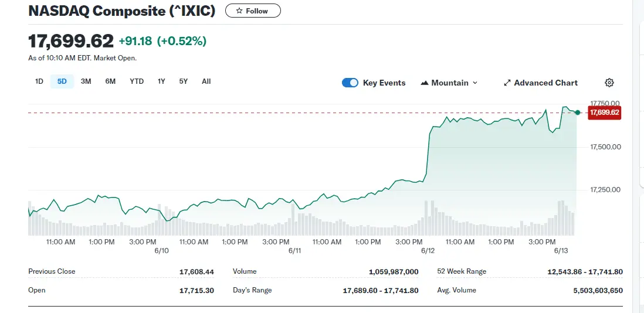The image size is (644, 313).
Task: Click the Advanced Chart expand arrows icon
Action: tap(507, 83)
